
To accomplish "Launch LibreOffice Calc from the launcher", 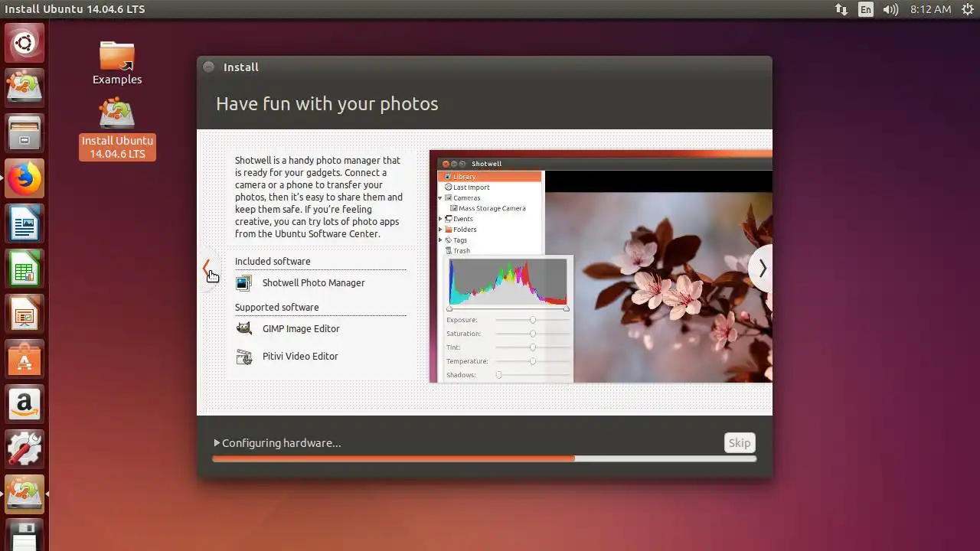I will point(24,269).
